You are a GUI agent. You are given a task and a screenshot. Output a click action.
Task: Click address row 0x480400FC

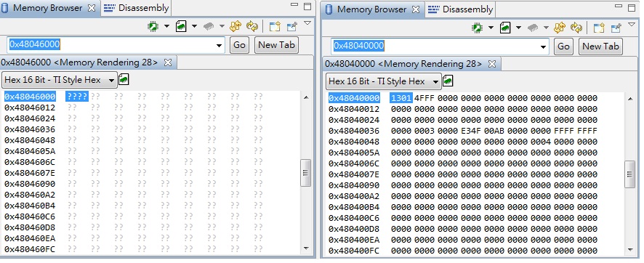point(354,250)
